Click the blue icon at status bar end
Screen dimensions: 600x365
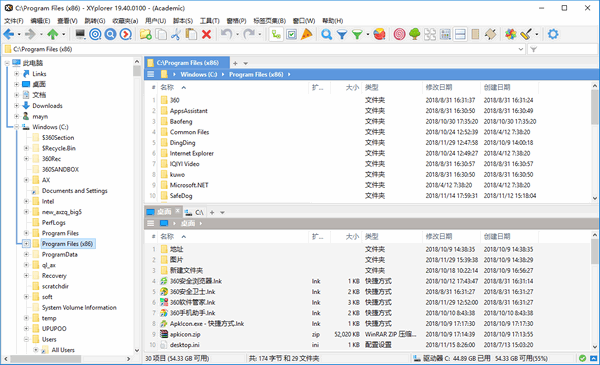593,358
